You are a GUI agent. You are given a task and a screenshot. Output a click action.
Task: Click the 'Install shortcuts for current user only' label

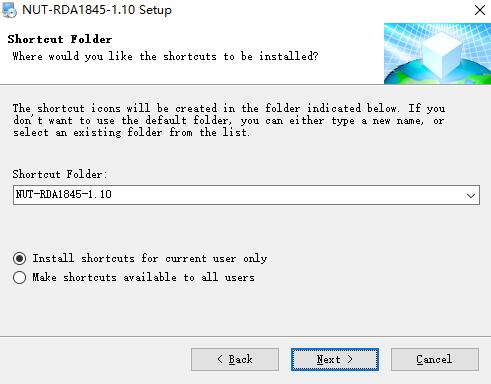pos(150,258)
